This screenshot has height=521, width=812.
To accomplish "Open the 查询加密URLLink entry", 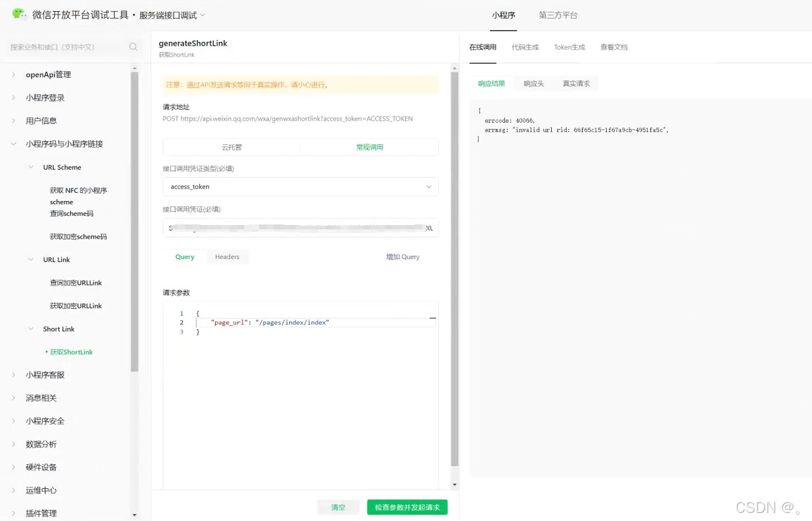I will coord(76,283).
